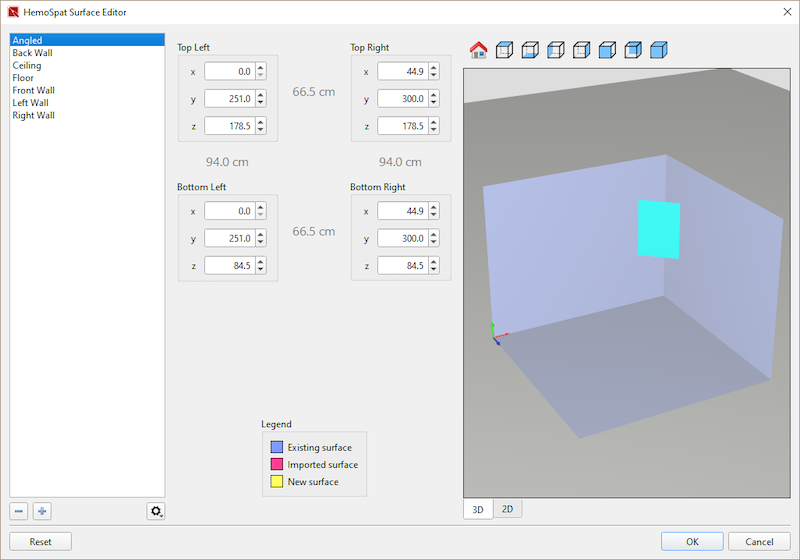This screenshot has height=560, width=800.
Task: Switch to top view cube icon
Action: [x=505, y=50]
